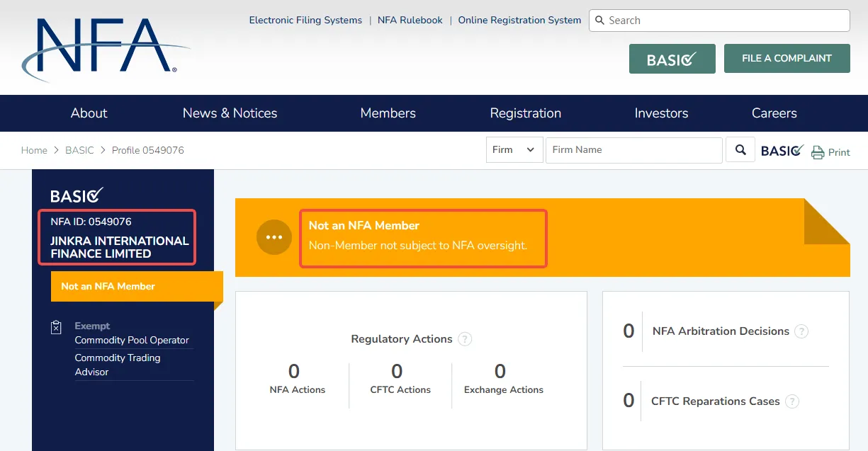The image size is (868, 451).
Task: Open the About menu
Action: point(89,113)
